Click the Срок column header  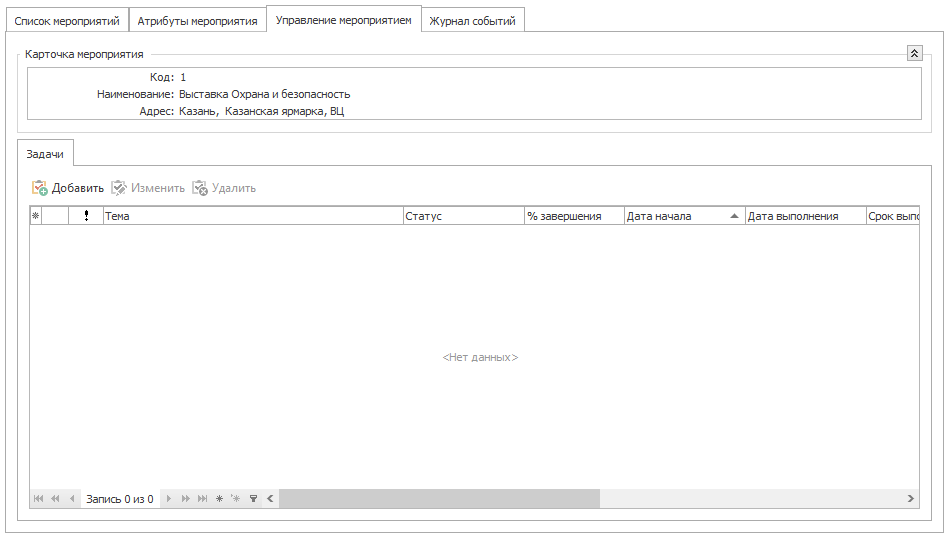(893, 216)
